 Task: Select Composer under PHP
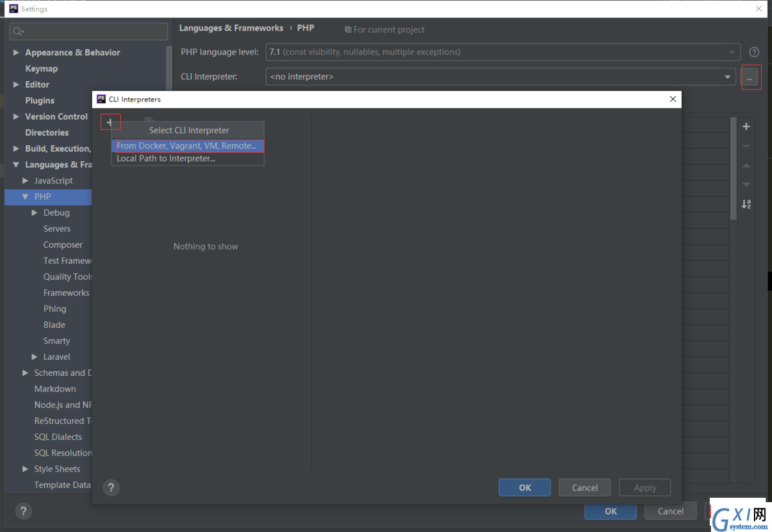(x=63, y=245)
